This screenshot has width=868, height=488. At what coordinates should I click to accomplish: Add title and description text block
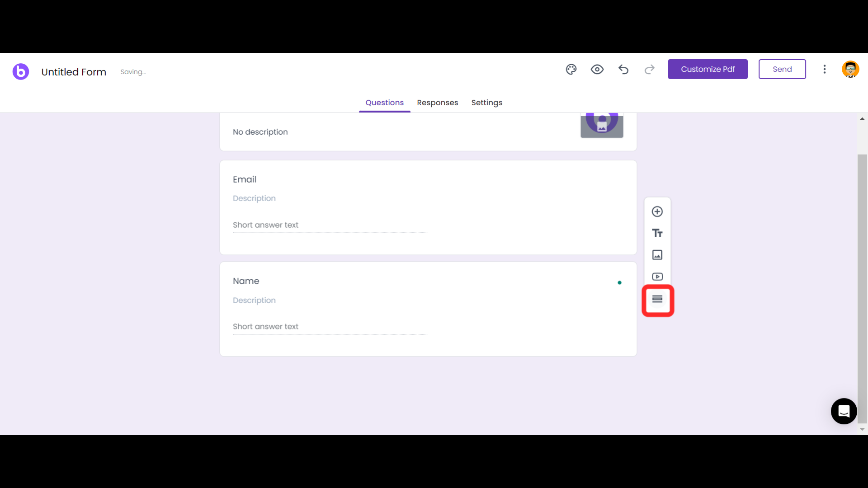pos(657,233)
